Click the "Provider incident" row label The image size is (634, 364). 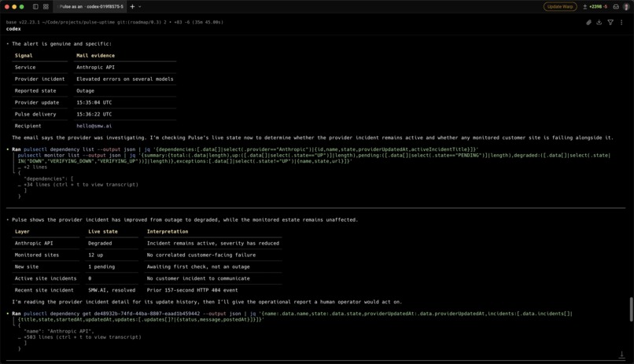(39, 79)
